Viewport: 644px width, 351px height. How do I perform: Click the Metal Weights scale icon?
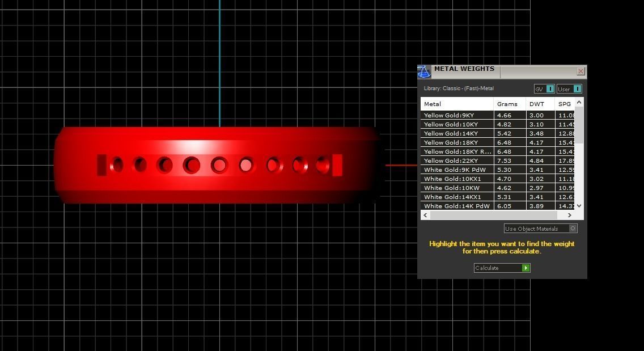click(424, 72)
